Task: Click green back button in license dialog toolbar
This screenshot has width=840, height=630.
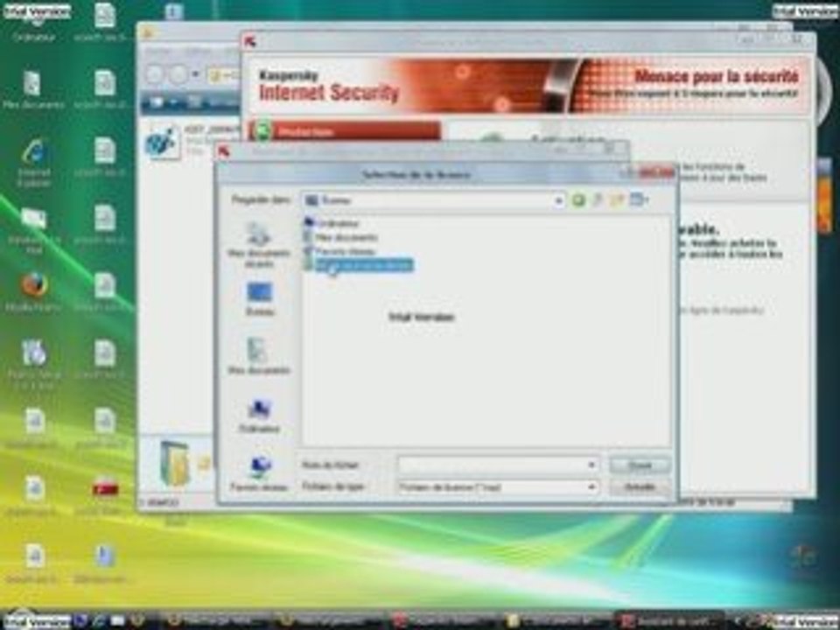Action: tap(578, 199)
